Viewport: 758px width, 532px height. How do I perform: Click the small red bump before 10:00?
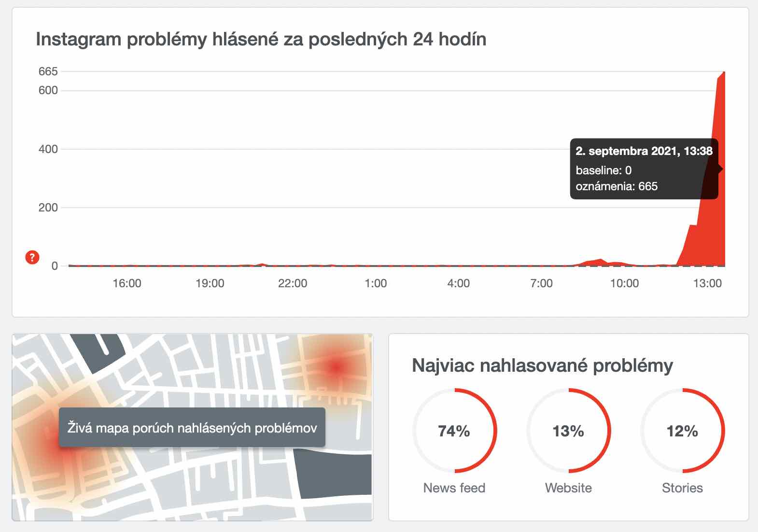pos(600,262)
